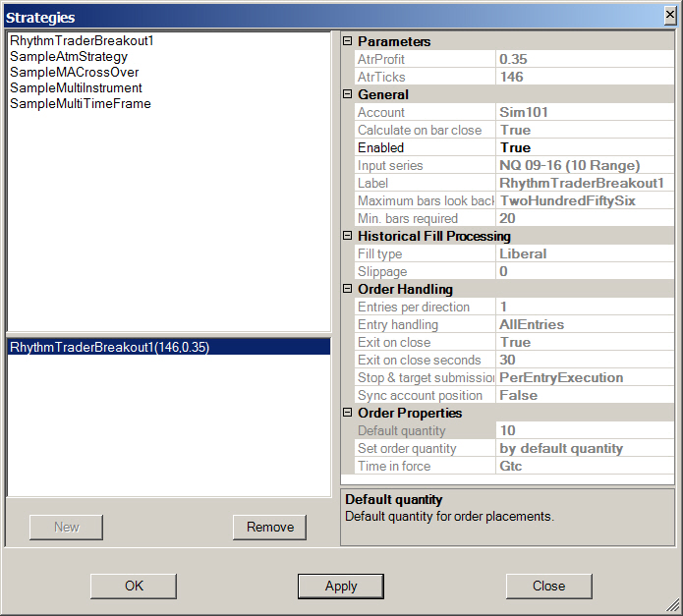Image resolution: width=683 pixels, height=616 pixels.
Task: Select the Sync account position label
Action: (425, 395)
